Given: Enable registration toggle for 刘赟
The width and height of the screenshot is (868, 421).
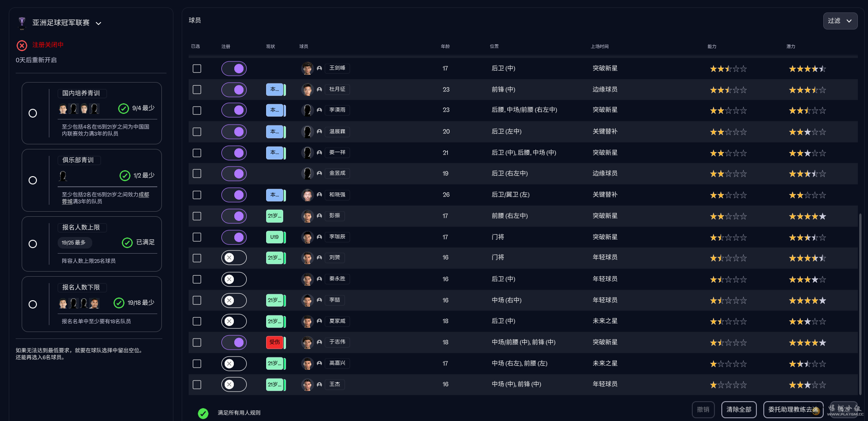Looking at the screenshot, I should pyautogui.click(x=234, y=258).
